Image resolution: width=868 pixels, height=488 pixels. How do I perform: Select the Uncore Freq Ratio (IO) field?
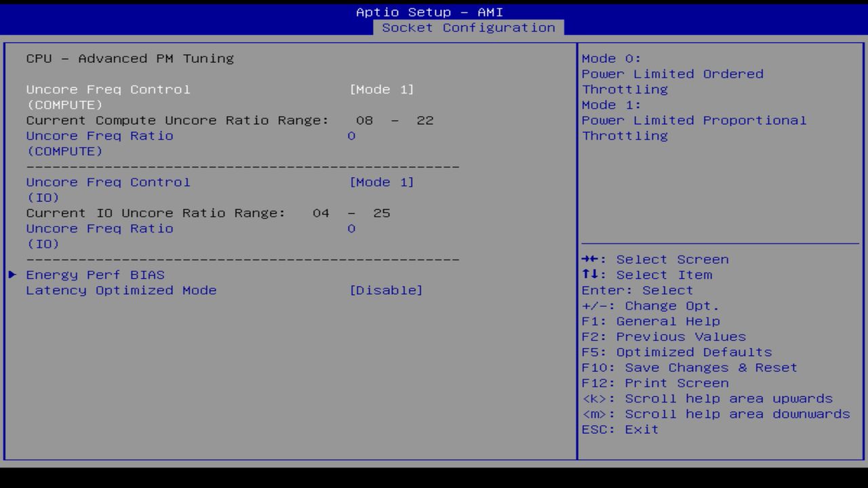click(99, 228)
